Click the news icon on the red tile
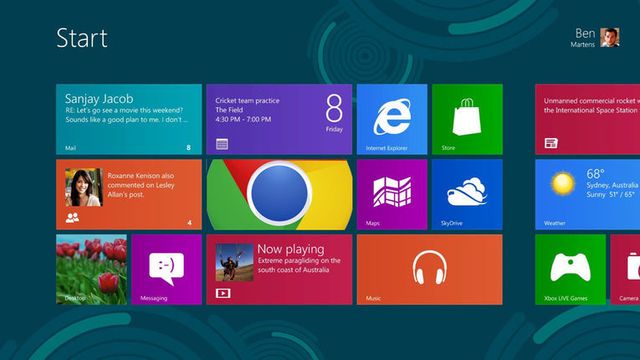 (x=551, y=143)
